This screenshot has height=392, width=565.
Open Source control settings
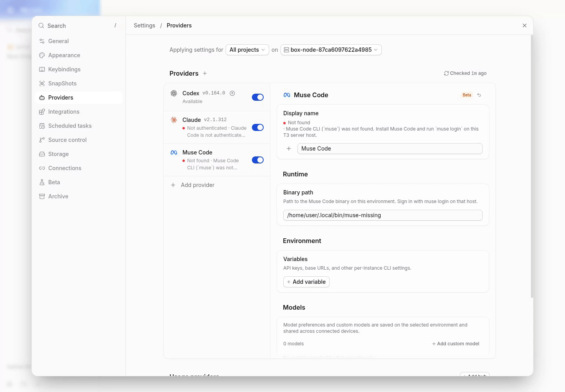(x=79, y=140)
